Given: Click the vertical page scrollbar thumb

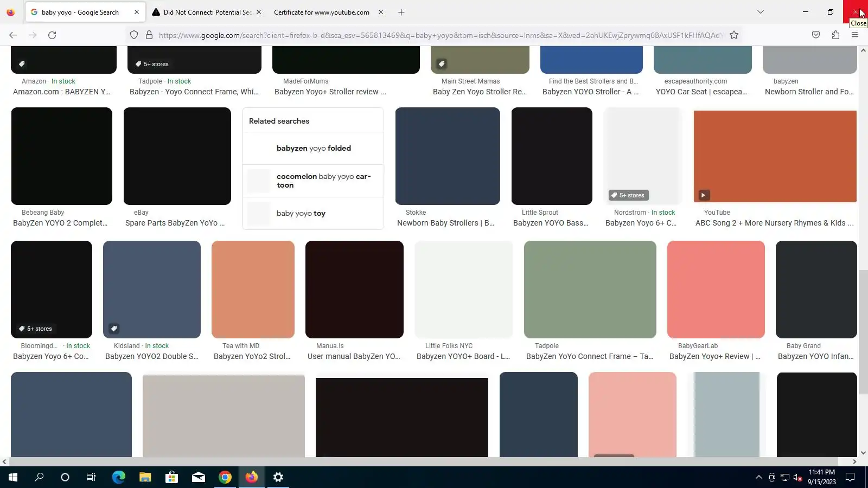Looking at the screenshot, I should (x=863, y=332).
